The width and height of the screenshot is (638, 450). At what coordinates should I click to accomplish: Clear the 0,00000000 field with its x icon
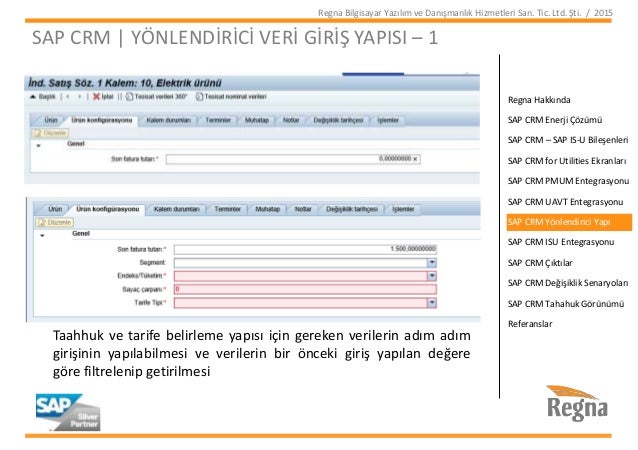(x=415, y=159)
